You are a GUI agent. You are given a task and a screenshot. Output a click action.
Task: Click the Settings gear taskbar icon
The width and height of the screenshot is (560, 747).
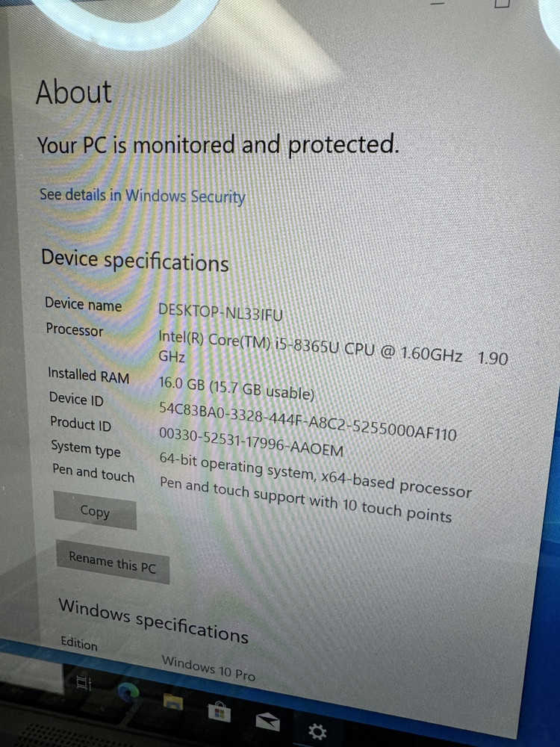pos(317,732)
